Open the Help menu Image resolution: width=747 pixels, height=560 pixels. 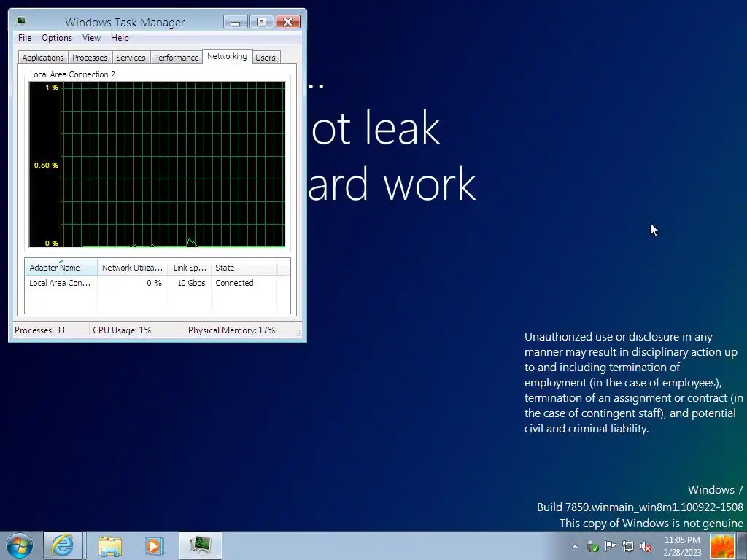pyautogui.click(x=120, y=38)
